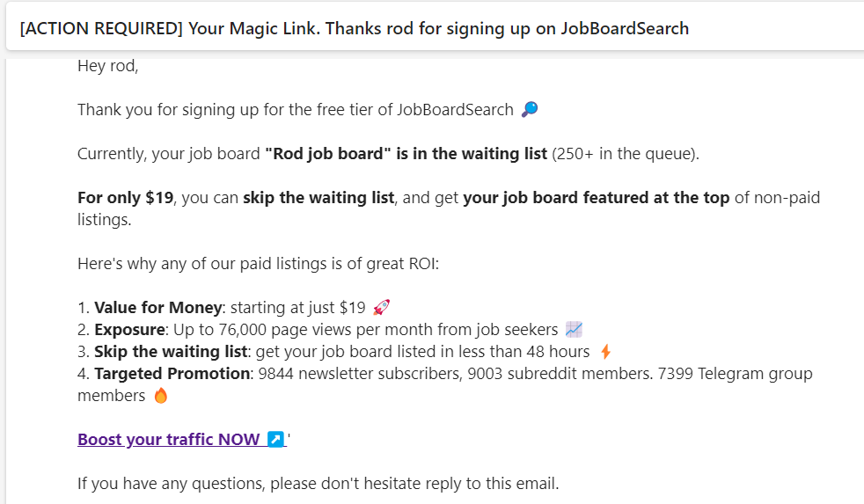Viewport: 864px width, 504px height.
Task: Click the chart emoji after "job seekers"
Action: click(x=575, y=330)
